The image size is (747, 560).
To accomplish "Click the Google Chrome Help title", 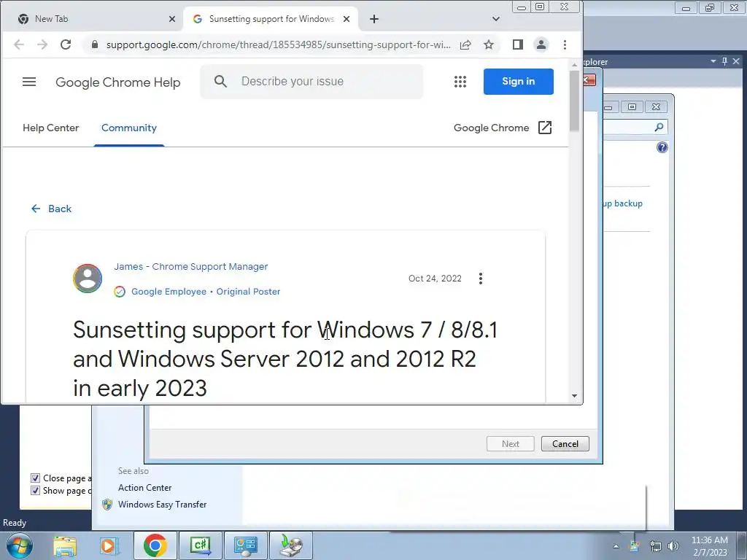I will coord(118,82).
